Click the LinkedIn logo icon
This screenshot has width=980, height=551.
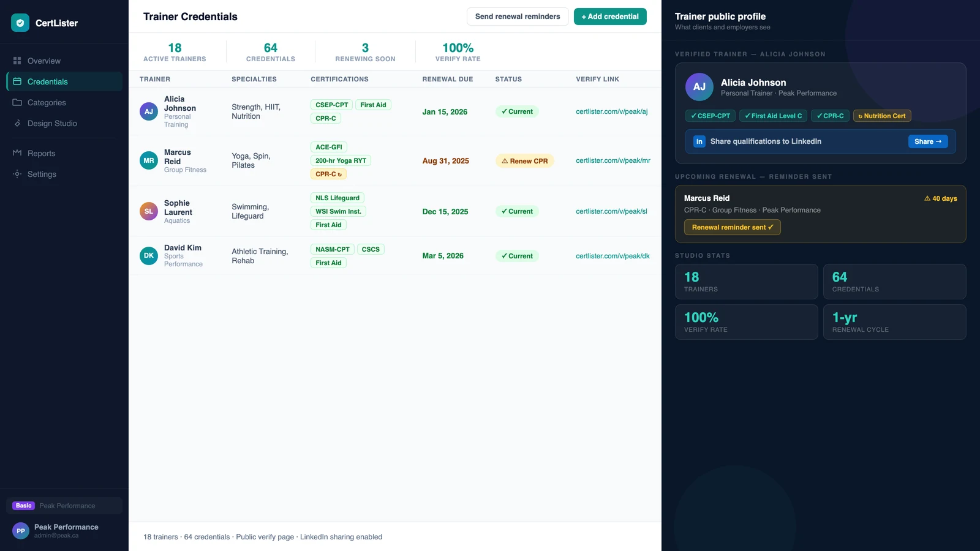point(699,141)
